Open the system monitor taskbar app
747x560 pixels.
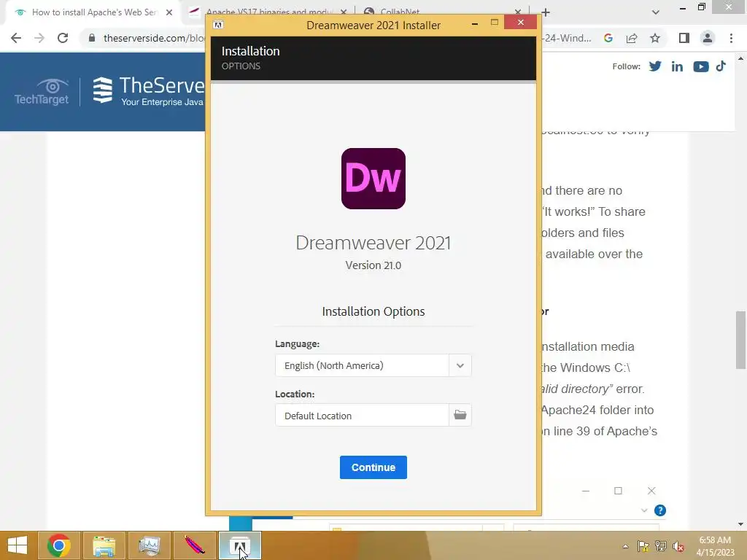(149, 545)
